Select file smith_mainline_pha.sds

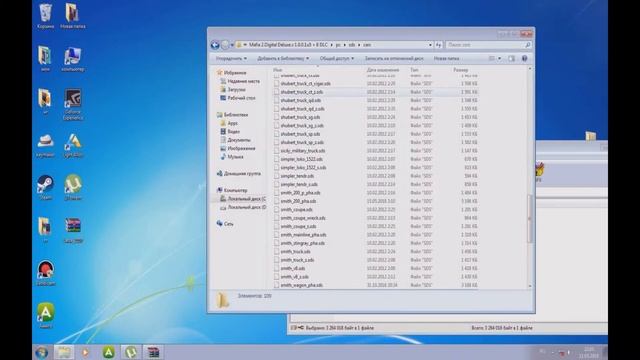[303, 235]
